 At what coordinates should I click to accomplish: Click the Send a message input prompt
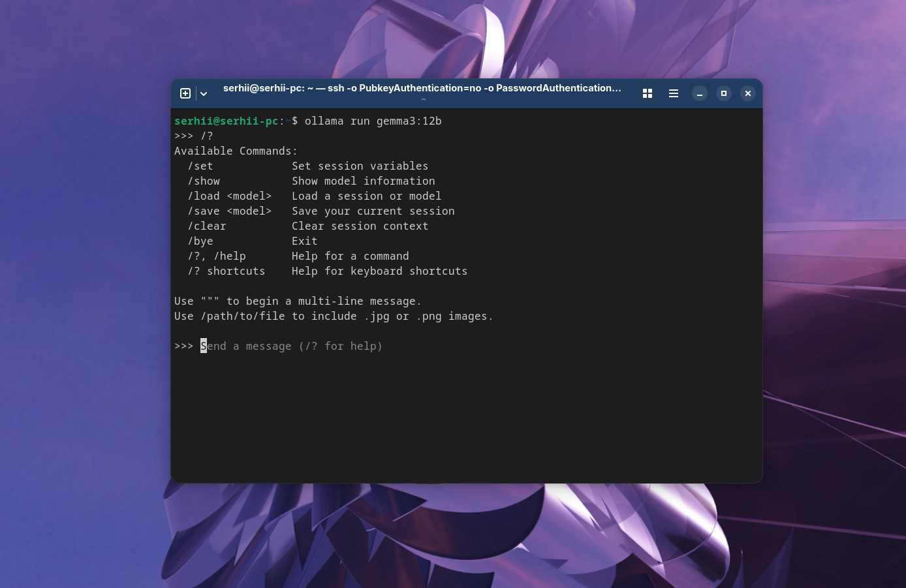291,346
